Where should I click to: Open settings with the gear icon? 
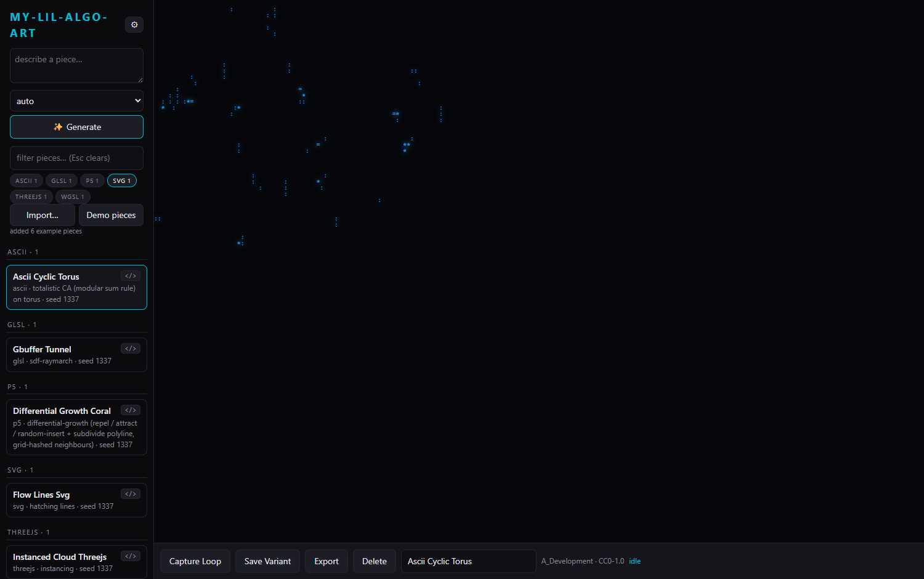coord(134,25)
